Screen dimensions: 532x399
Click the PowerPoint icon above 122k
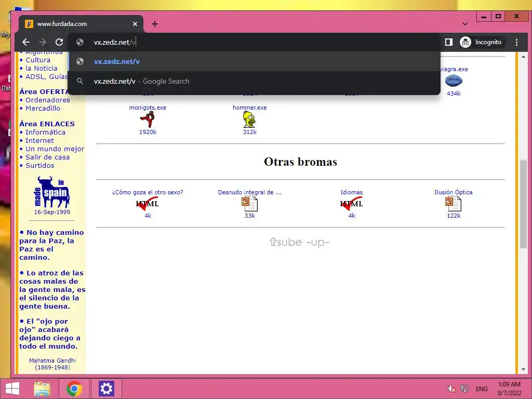[x=453, y=204]
